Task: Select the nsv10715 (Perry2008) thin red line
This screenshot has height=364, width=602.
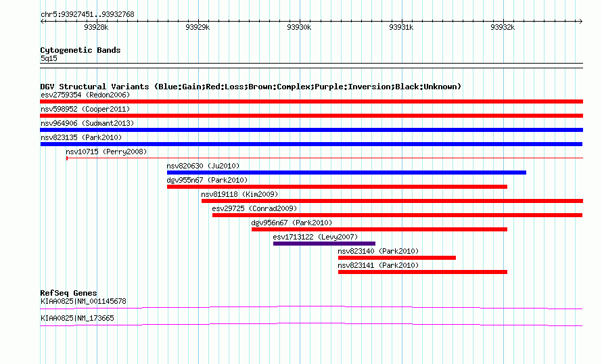Action: pos(325,158)
